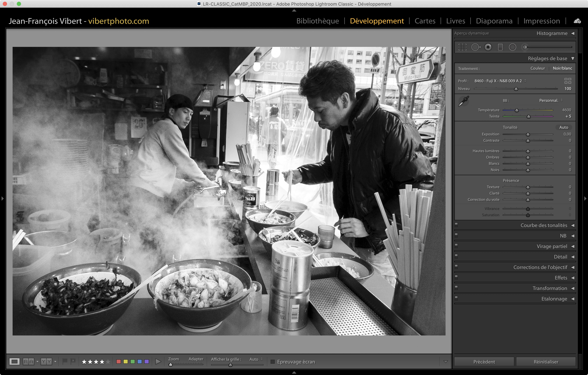Select the Radial filter tool
The width and height of the screenshot is (588, 375).
pos(512,47)
